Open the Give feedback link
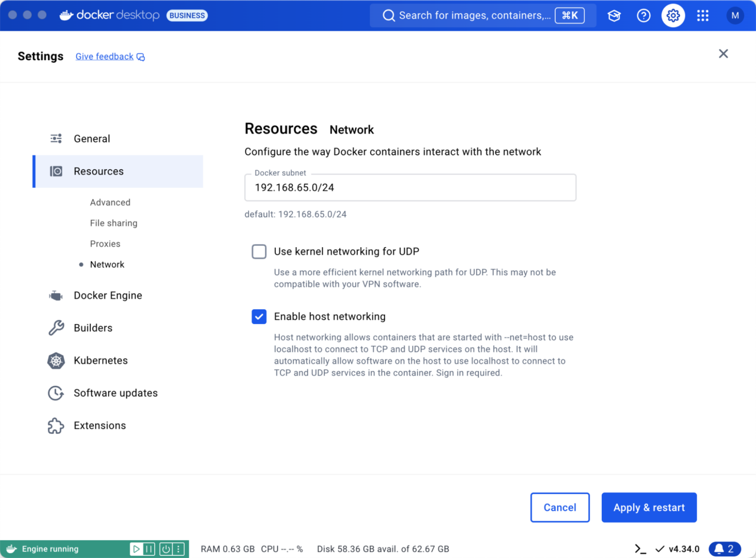The height and width of the screenshot is (558, 756). 105,56
